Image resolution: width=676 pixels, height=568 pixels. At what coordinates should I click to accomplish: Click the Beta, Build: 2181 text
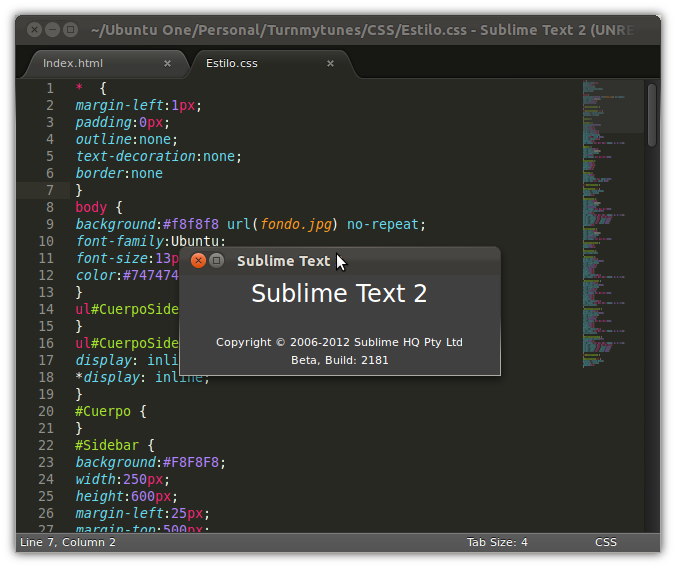pos(340,360)
